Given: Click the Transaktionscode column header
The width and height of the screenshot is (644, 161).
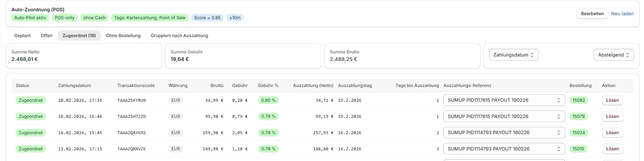Looking at the screenshot, I should click(x=136, y=86).
